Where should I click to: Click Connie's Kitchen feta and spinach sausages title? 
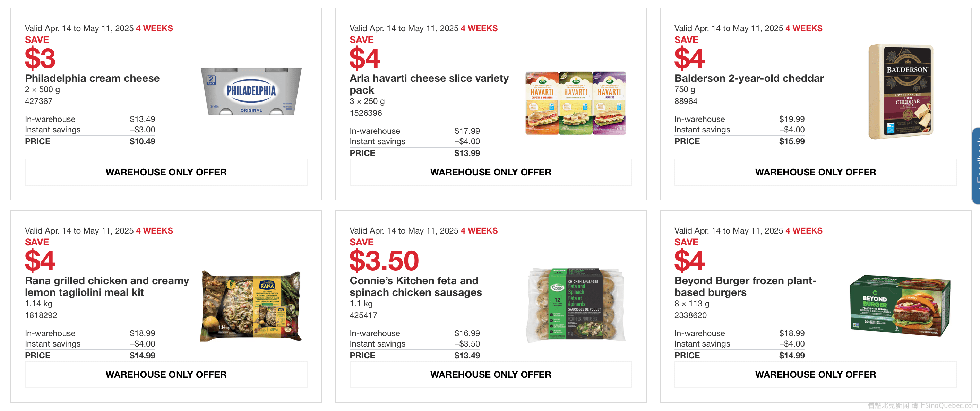click(x=415, y=286)
